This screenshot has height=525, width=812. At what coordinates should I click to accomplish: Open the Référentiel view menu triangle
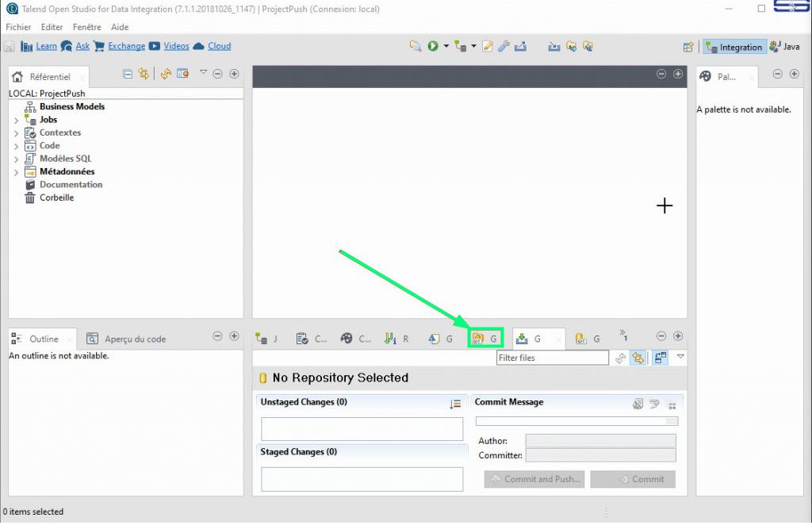204,72
